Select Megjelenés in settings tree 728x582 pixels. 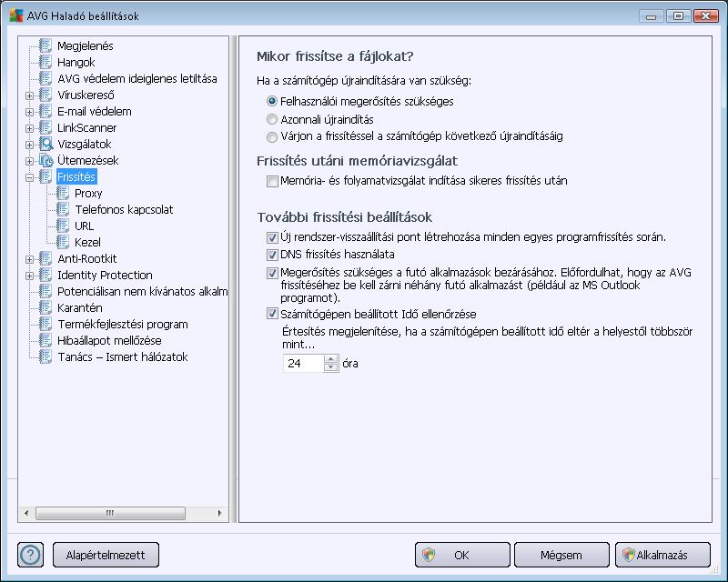85,45
